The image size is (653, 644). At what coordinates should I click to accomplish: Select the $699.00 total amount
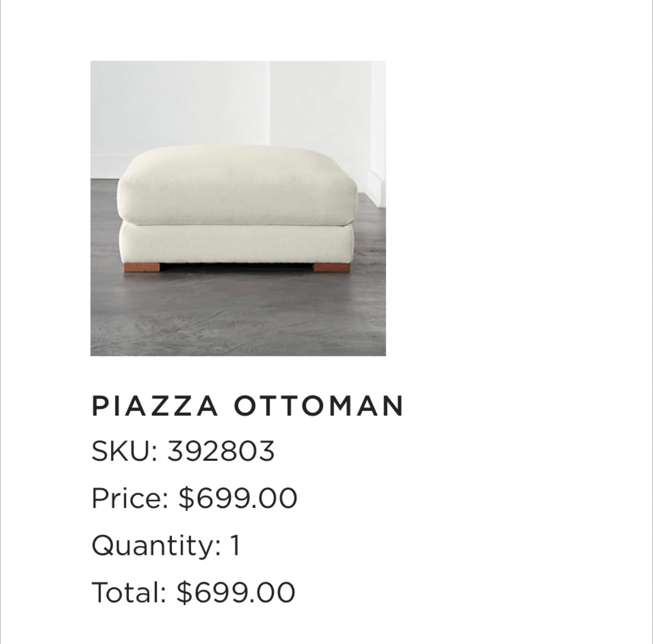click(236, 592)
